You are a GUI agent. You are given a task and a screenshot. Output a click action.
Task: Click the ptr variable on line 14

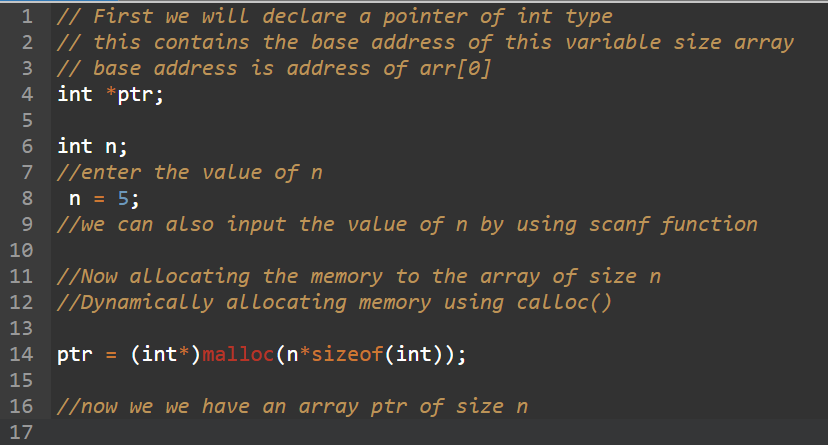[x=74, y=355]
